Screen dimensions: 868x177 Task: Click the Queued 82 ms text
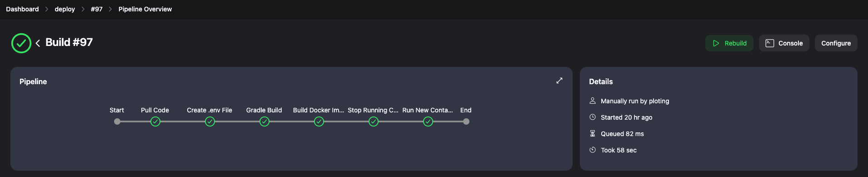coord(622,134)
